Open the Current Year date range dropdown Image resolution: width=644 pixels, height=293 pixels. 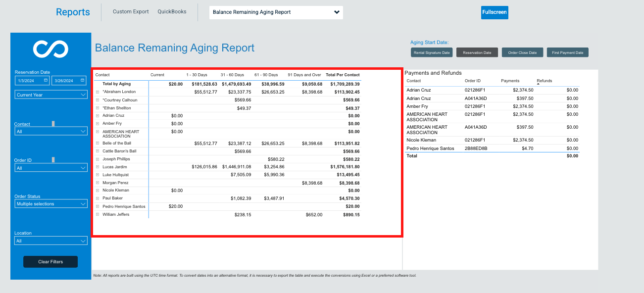(50, 95)
